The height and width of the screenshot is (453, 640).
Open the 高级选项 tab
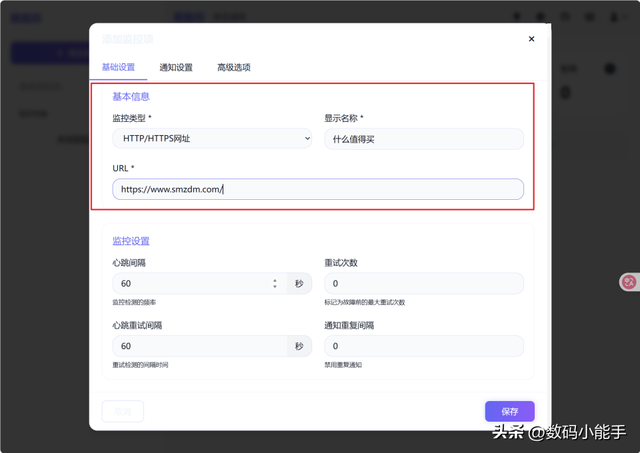tap(233, 67)
